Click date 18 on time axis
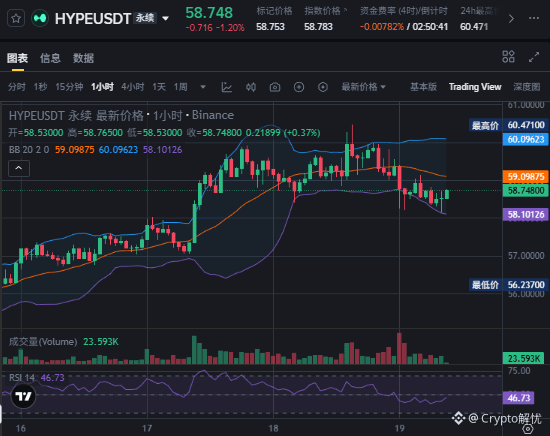This screenshot has width=550, height=436. 273,428
